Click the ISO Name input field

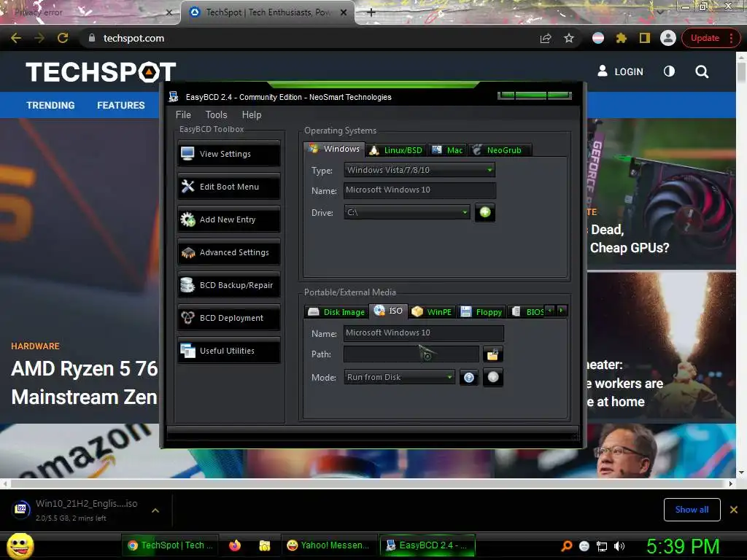coord(423,332)
